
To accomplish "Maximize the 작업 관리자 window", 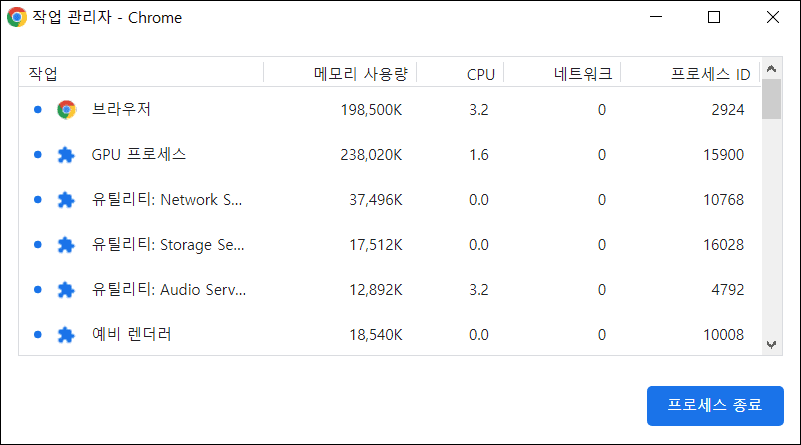I will pos(714,17).
